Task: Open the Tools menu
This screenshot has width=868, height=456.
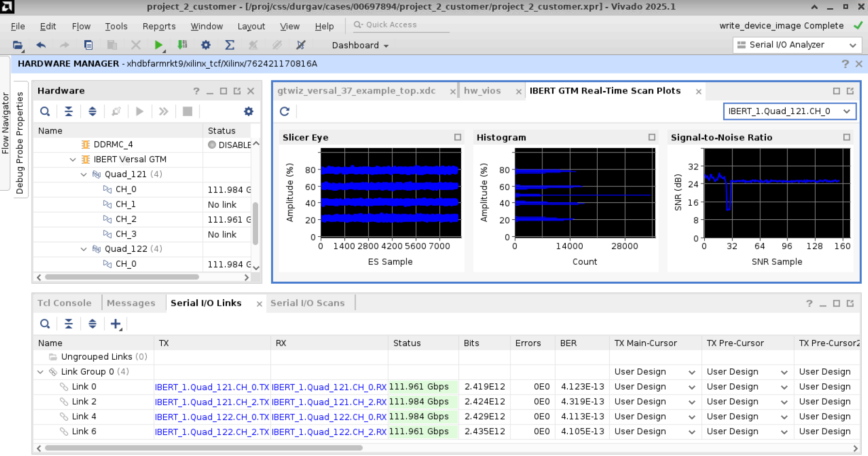Action: click(116, 26)
